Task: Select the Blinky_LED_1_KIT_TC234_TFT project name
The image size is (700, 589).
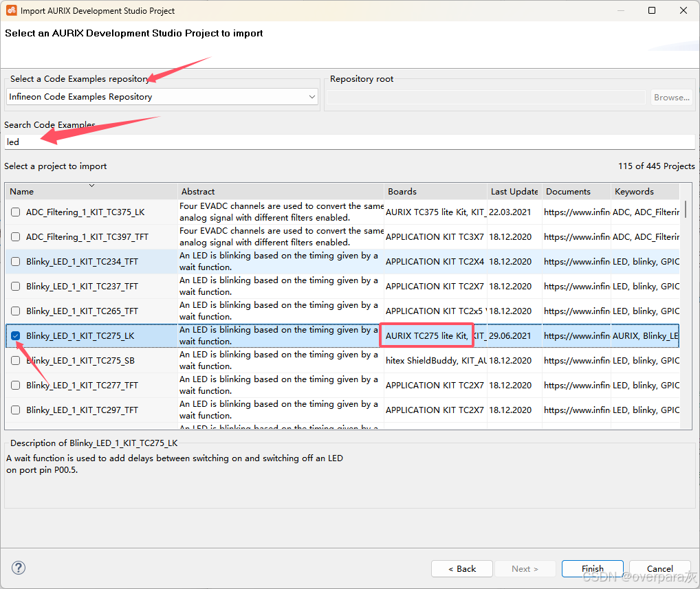Action: (x=82, y=261)
